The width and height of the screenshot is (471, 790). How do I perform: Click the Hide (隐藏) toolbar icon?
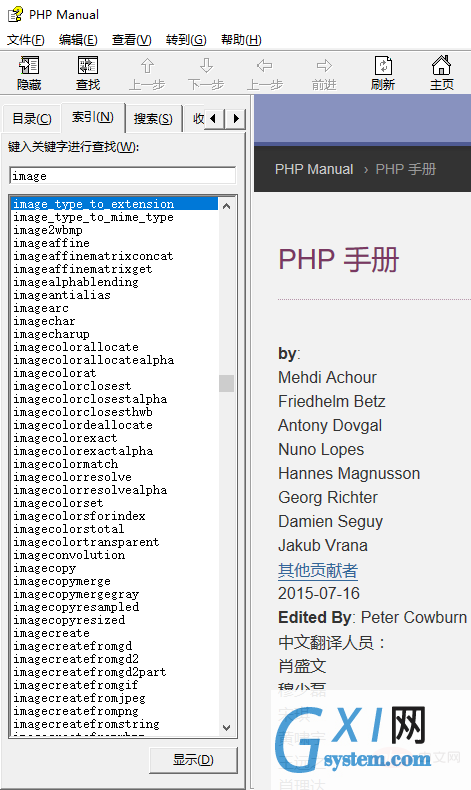pos(29,65)
